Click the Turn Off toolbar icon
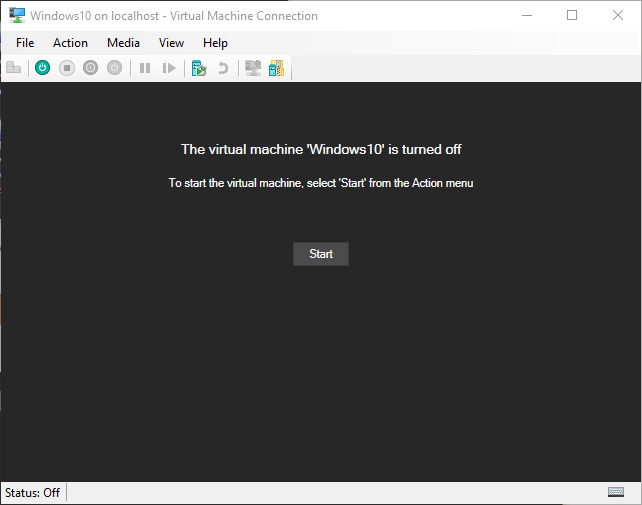This screenshot has width=642, height=505. [67, 68]
